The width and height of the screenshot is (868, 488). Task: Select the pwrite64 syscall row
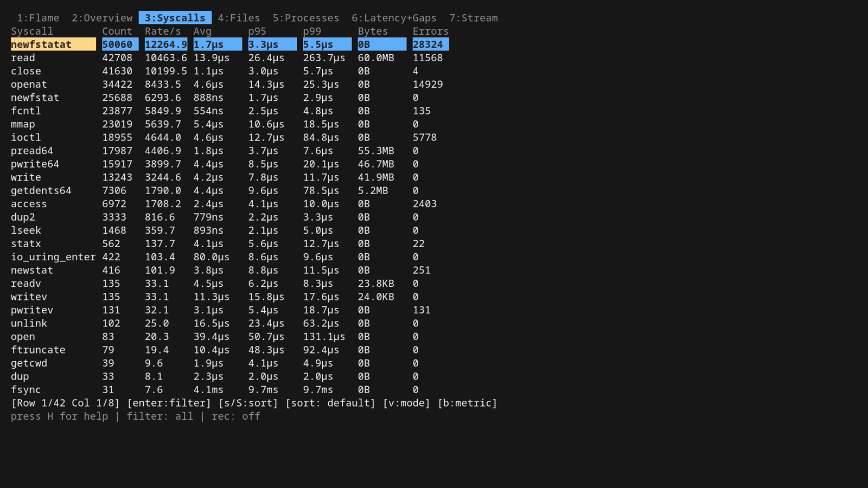click(x=230, y=164)
